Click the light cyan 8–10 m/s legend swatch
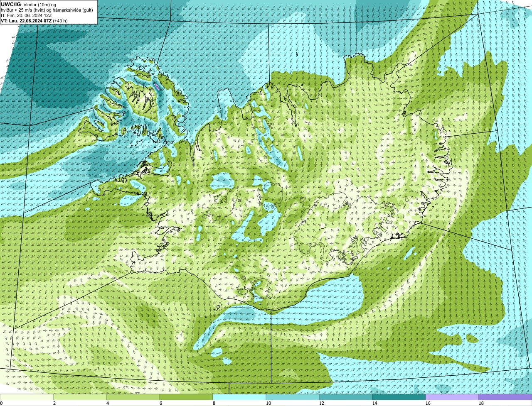This screenshot has width=532, height=406. coord(239,397)
